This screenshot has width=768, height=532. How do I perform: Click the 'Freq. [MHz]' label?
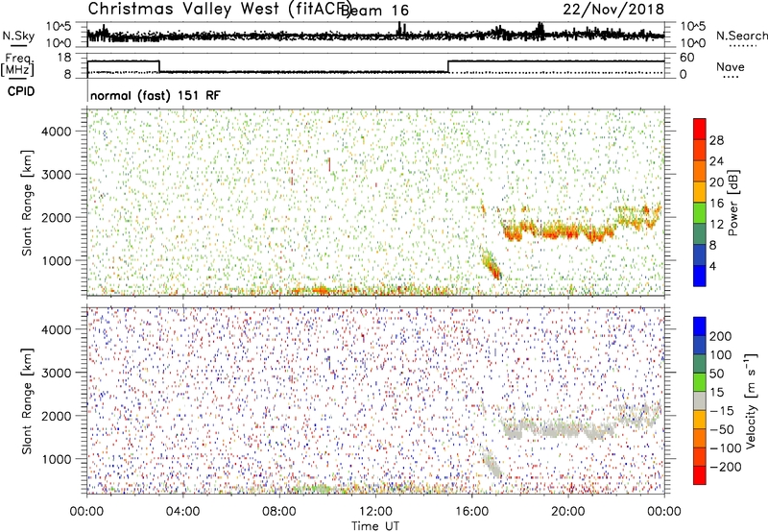click(x=18, y=64)
